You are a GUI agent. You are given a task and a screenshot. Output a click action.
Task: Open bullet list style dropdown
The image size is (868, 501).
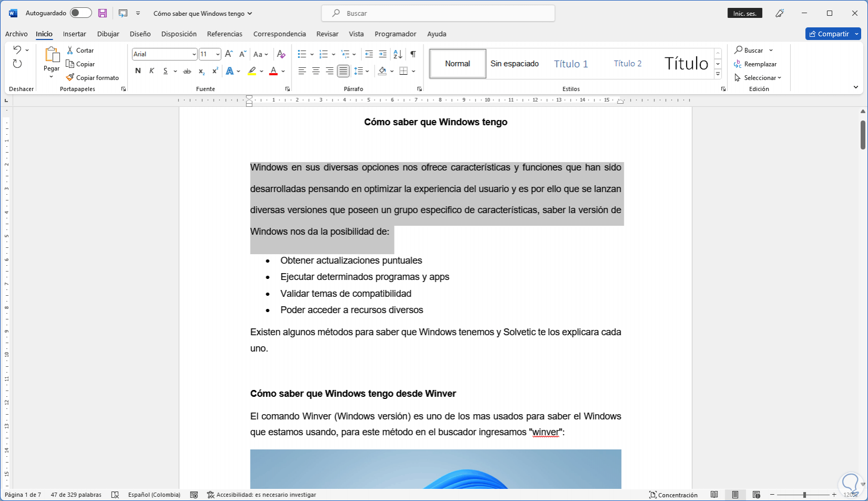click(312, 54)
